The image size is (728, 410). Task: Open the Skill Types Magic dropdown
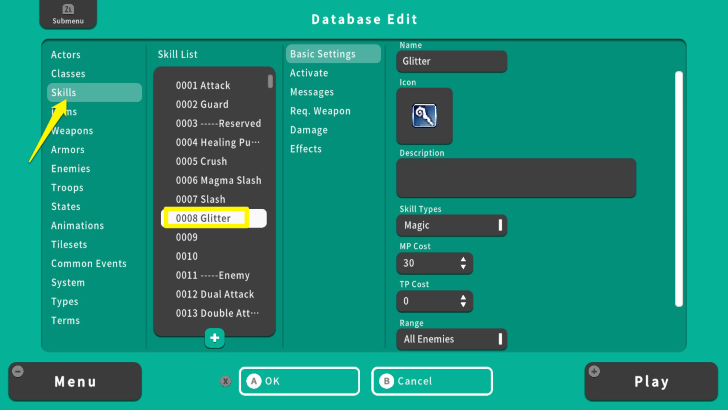pyautogui.click(x=451, y=226)
